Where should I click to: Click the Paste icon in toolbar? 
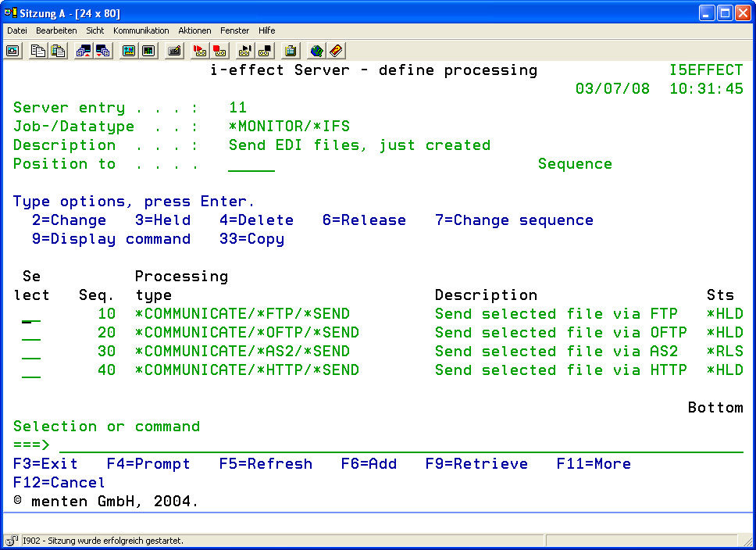58,51
